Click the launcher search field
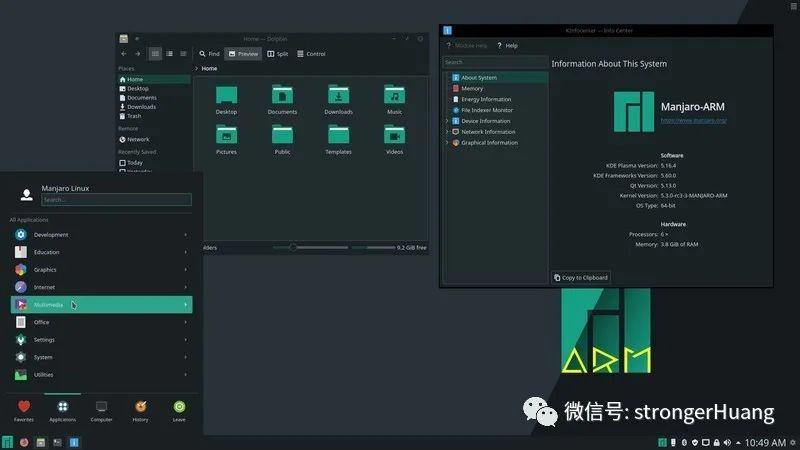 pos(116,199)
